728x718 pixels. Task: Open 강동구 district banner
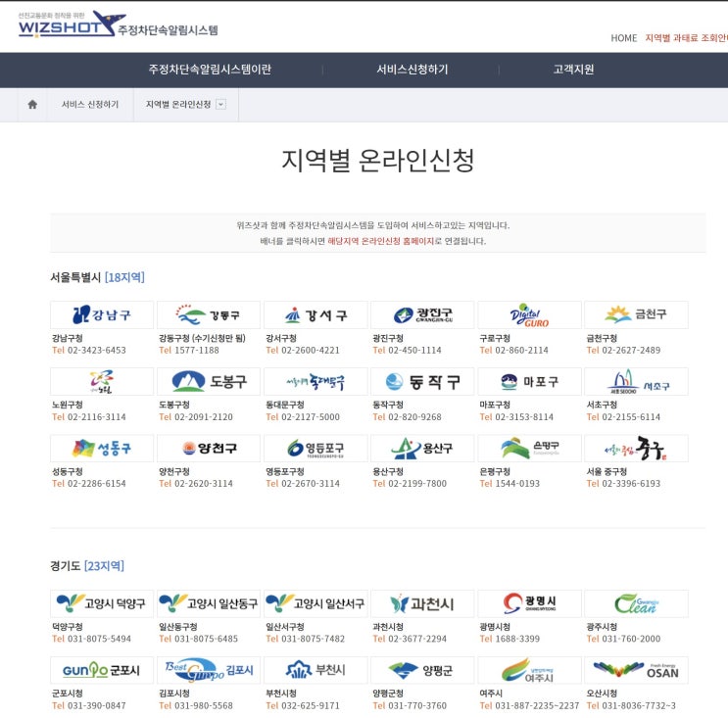(209, 315)
